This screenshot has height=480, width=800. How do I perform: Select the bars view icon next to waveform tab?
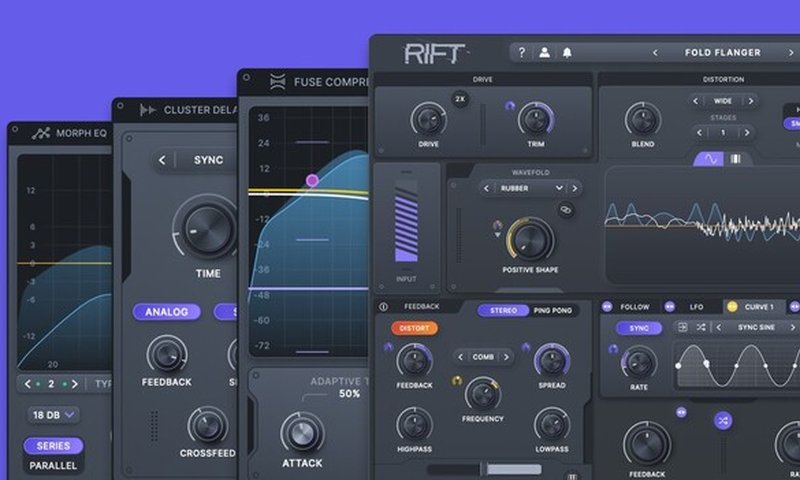point(735,159)
